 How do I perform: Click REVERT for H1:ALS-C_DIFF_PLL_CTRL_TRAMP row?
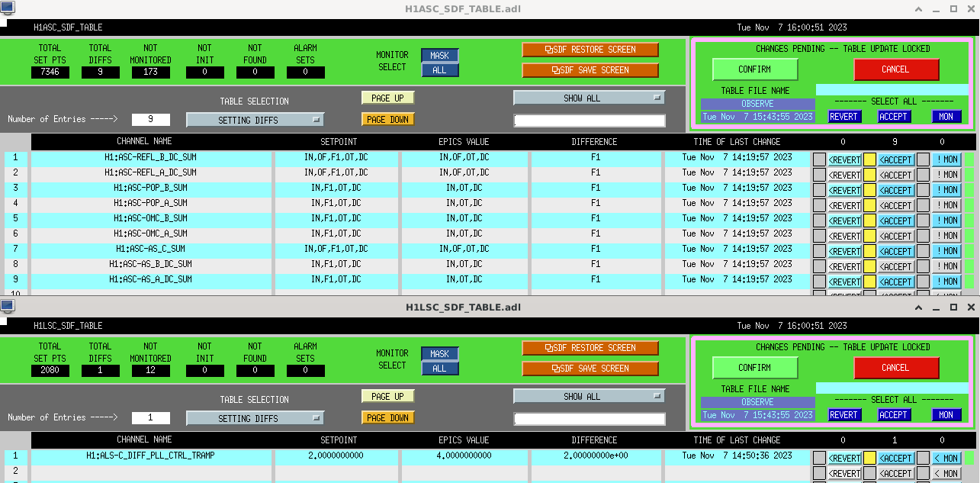[844, 459]
